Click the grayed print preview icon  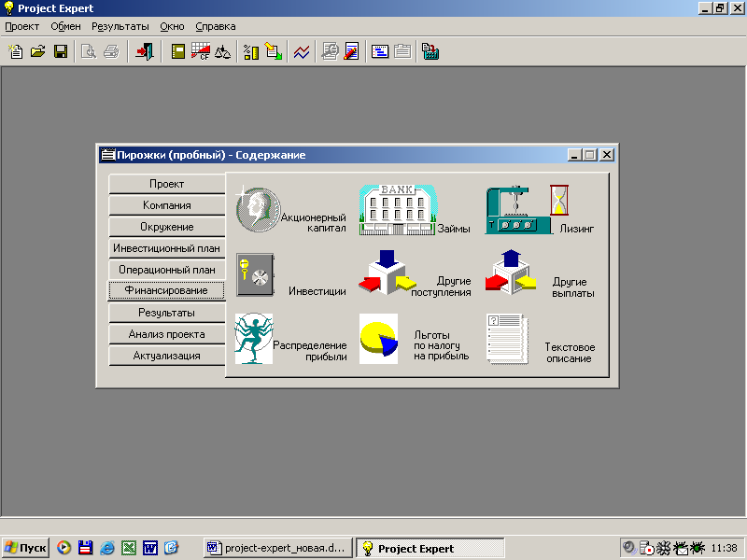pyautogui.click(x=89, y=51)
